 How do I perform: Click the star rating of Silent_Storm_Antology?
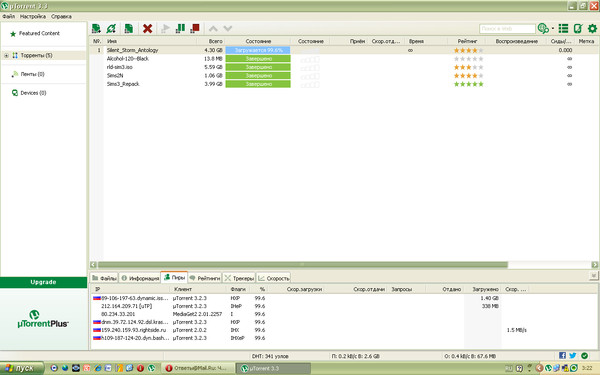click(x=468, y=50)
